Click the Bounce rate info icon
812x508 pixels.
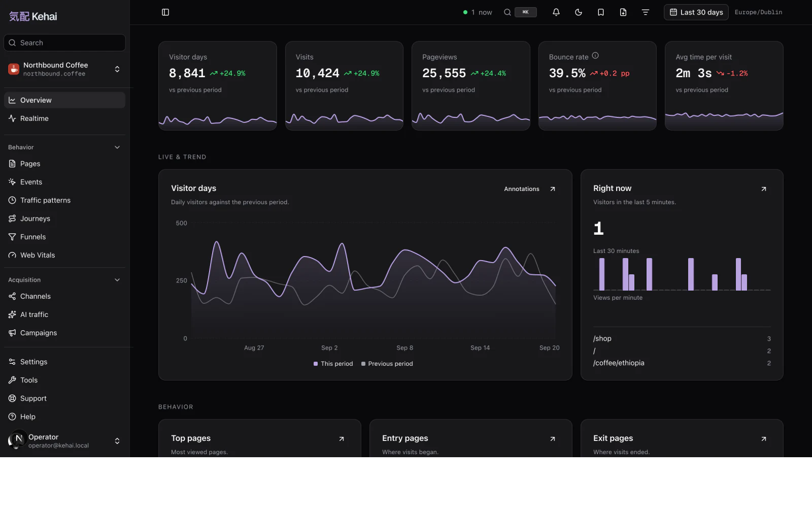(x=595, y=56)
